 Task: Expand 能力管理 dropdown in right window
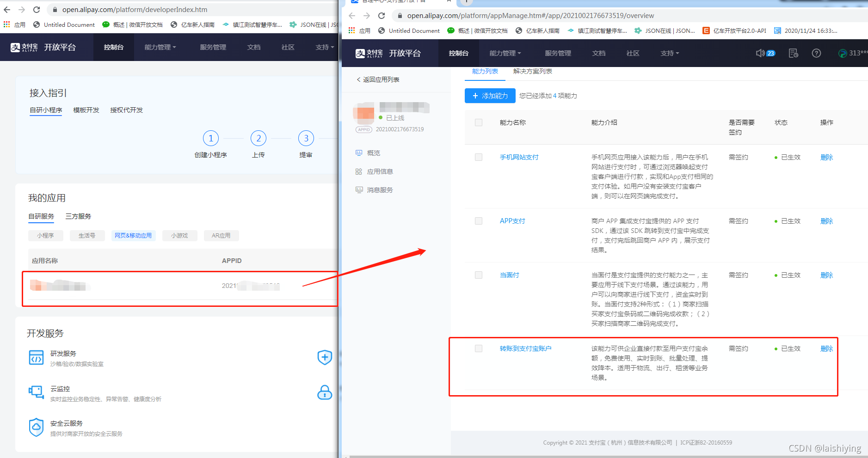point(505,53)
